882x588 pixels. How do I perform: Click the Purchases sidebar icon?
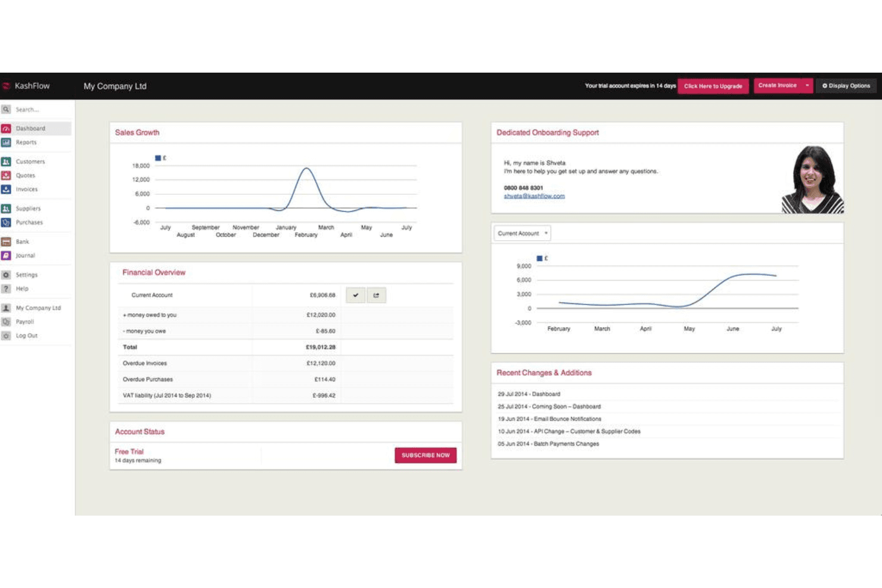[x=6, y=222]
